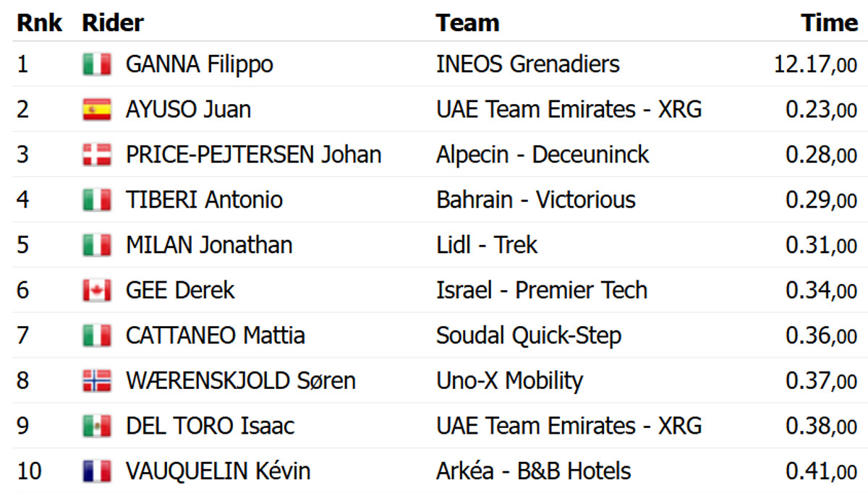The height and width of the screenshot is (493, 868).
Task: Select rider CATTANEO Mattia
Action: pyautogui.click(x=215, y=335)
